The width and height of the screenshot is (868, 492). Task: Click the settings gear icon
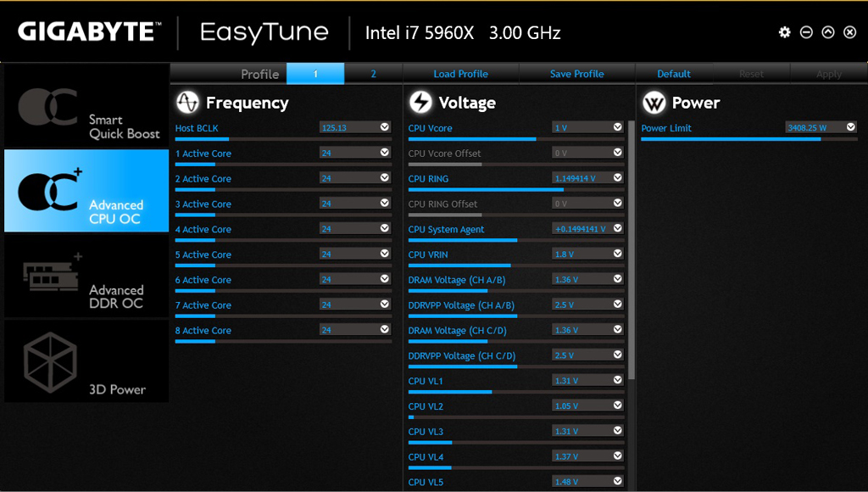784,32
